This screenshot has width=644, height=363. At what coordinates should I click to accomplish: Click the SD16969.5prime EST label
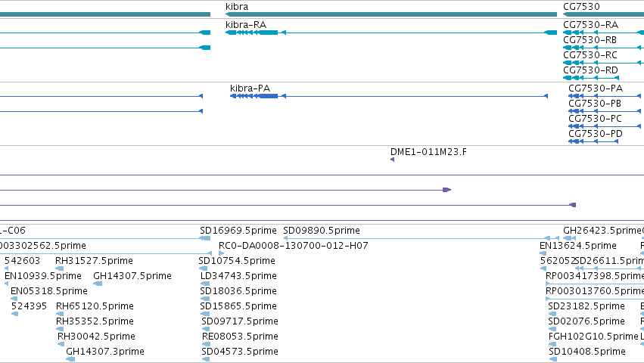238,231
